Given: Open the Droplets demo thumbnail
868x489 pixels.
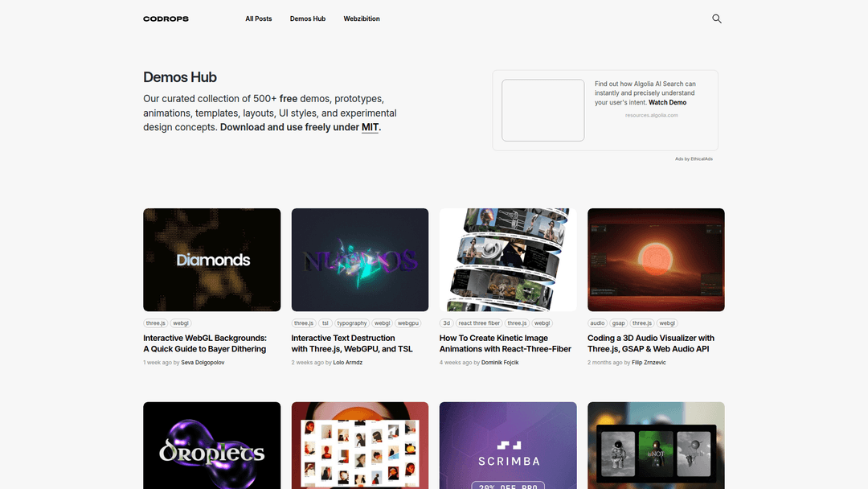Looking at the screenshot, I should click(212, 446).
